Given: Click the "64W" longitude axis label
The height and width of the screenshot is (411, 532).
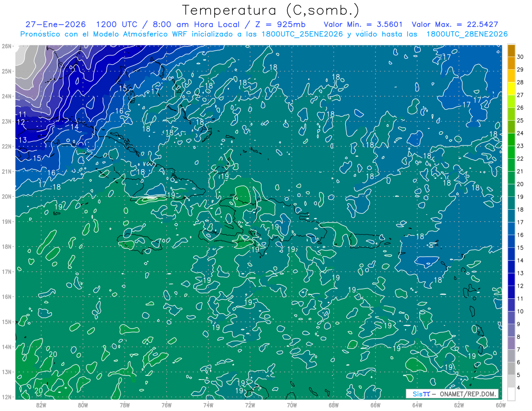Looking at the screenshot, I should [417, 404].
